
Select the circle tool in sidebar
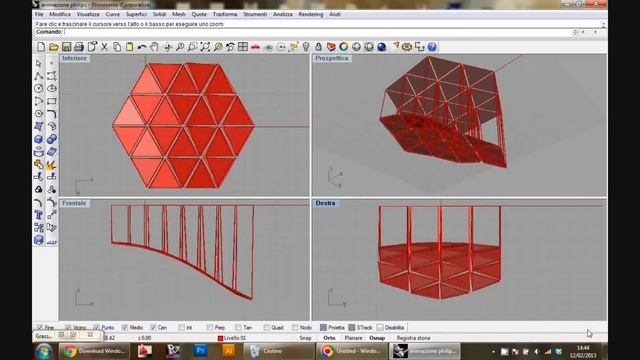coord(39,88)
